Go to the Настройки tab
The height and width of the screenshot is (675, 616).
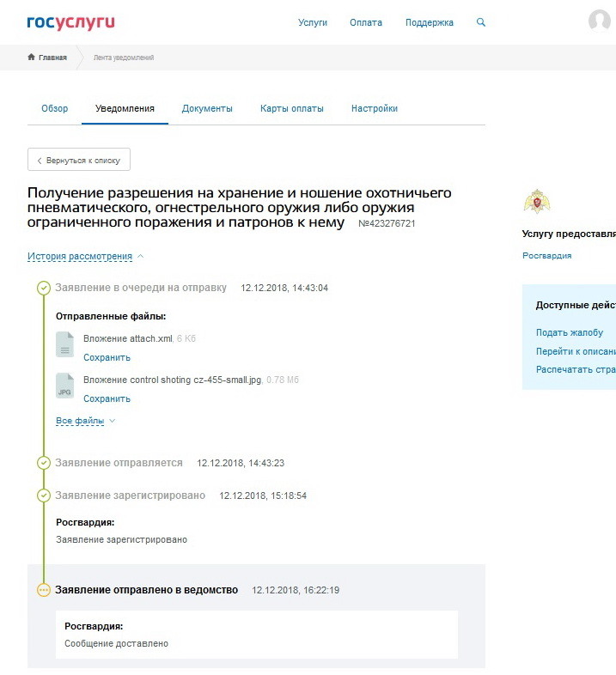pos(374,109)
